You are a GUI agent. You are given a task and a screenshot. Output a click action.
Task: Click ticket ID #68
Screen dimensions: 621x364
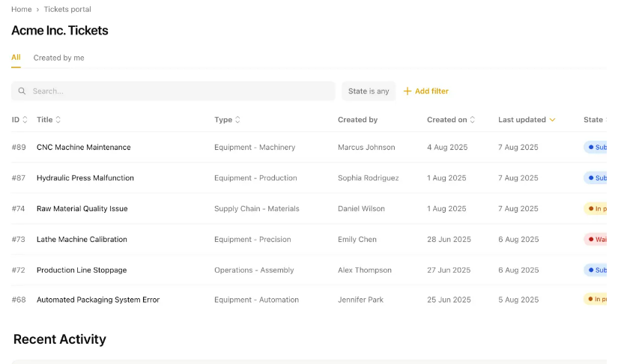[19, 300]
